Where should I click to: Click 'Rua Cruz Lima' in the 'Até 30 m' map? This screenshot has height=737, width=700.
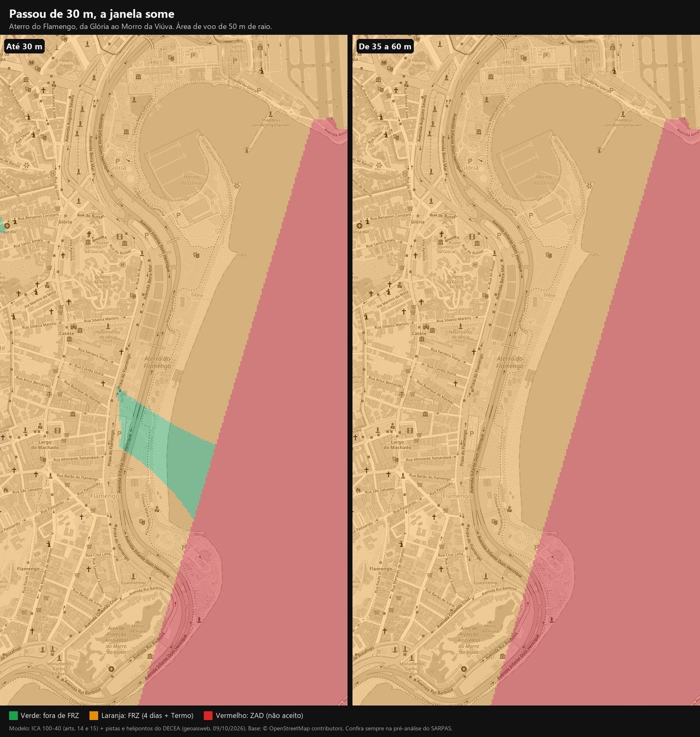98,554
